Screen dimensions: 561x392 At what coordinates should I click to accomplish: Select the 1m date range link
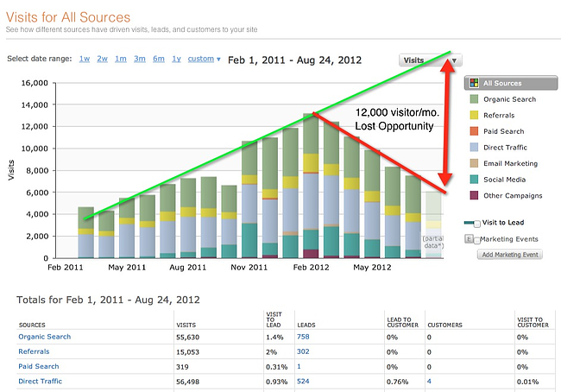pos(121,59)
